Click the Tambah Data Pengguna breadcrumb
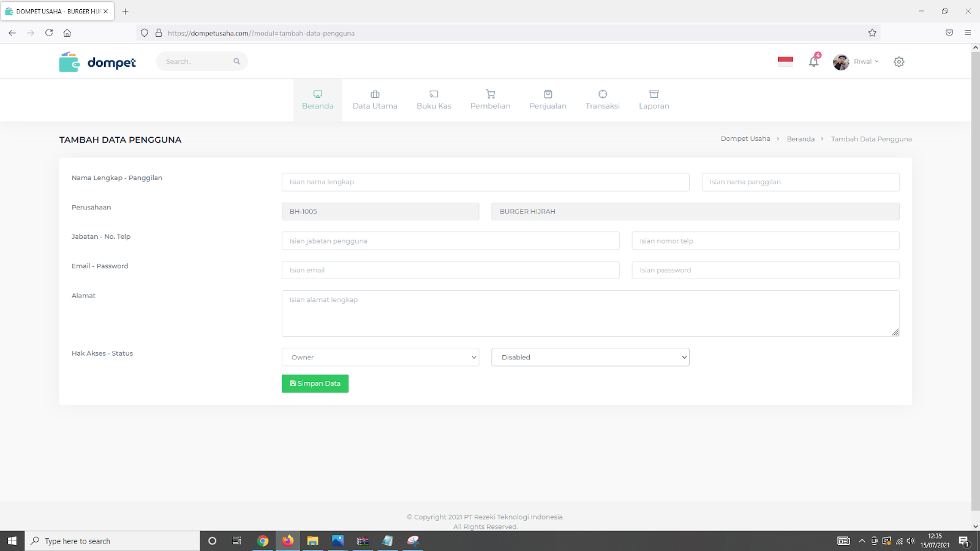Viewport: 980px width, 551px height. point(871,139)
